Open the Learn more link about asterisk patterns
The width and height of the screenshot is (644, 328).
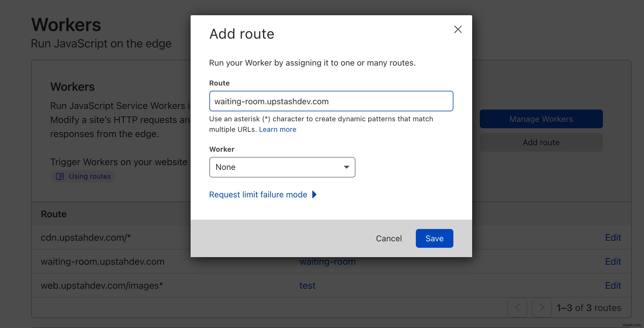tap(278, 129)
